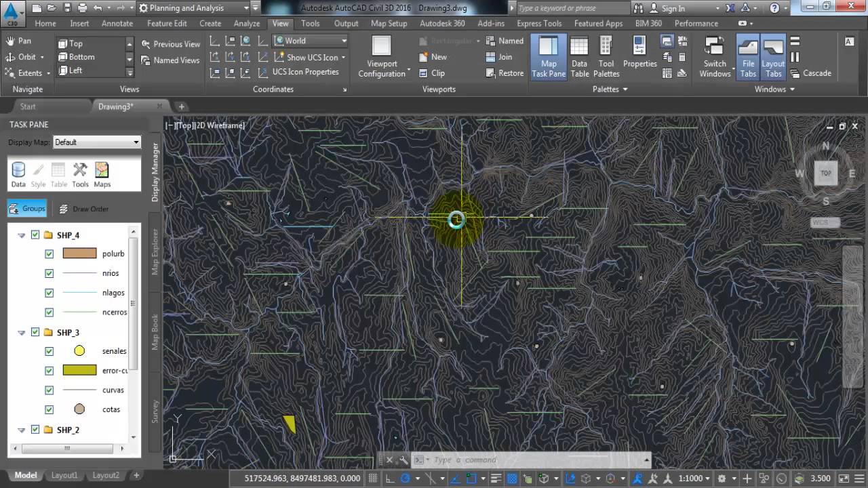Open the Maps icon in Task Pane
Screen dimensions: 868x488
click(102, 175)
